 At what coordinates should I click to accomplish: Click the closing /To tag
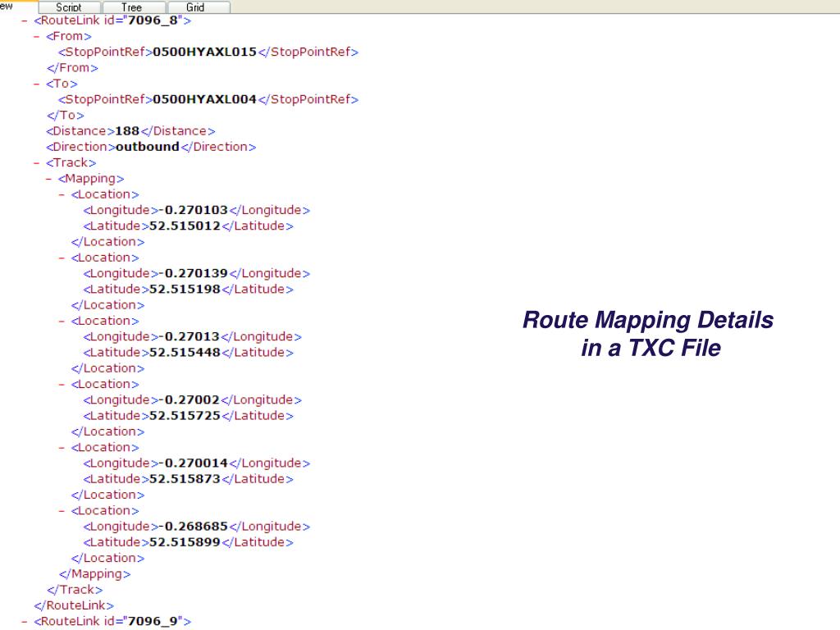66,115
